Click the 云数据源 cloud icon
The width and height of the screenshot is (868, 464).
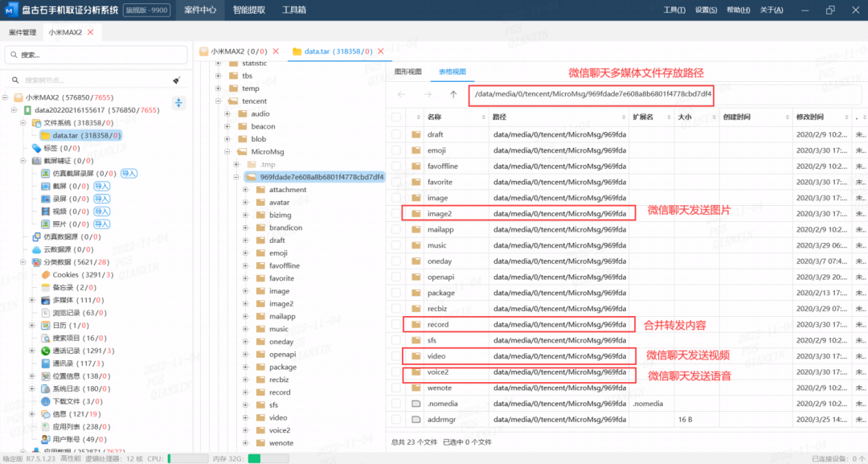click(36, 249)
